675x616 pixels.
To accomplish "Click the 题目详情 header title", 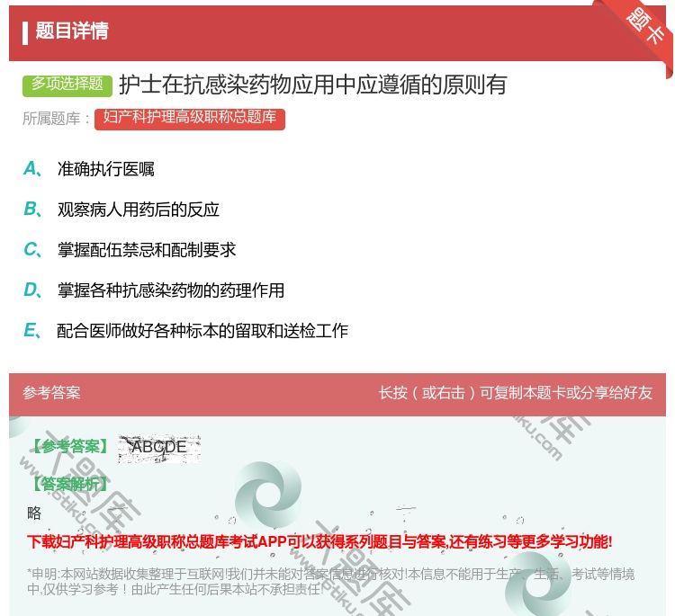I will (x=72, y=31).
